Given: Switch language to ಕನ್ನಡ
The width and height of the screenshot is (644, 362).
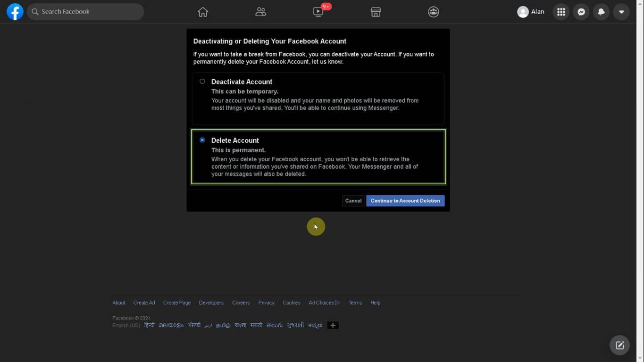Looking at the screenshot, I should tap(315, 325).
